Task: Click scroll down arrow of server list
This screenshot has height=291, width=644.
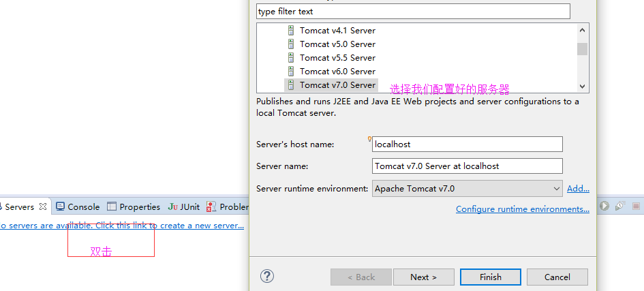Action: tap(582, 86)
